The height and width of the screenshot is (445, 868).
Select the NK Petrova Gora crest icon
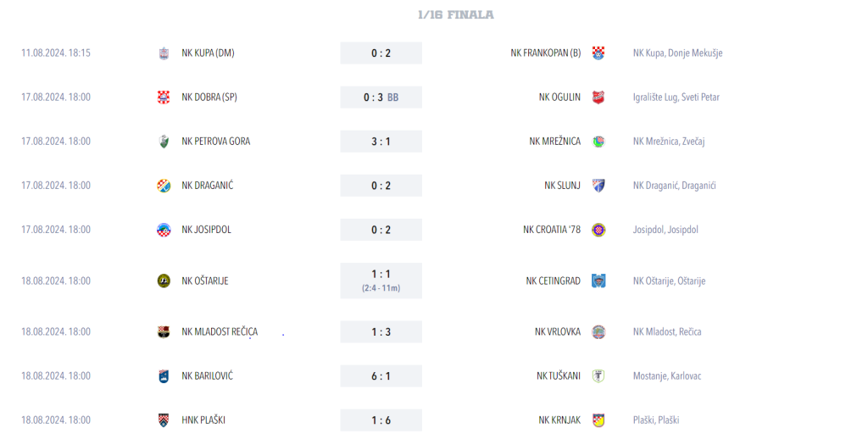164,142
